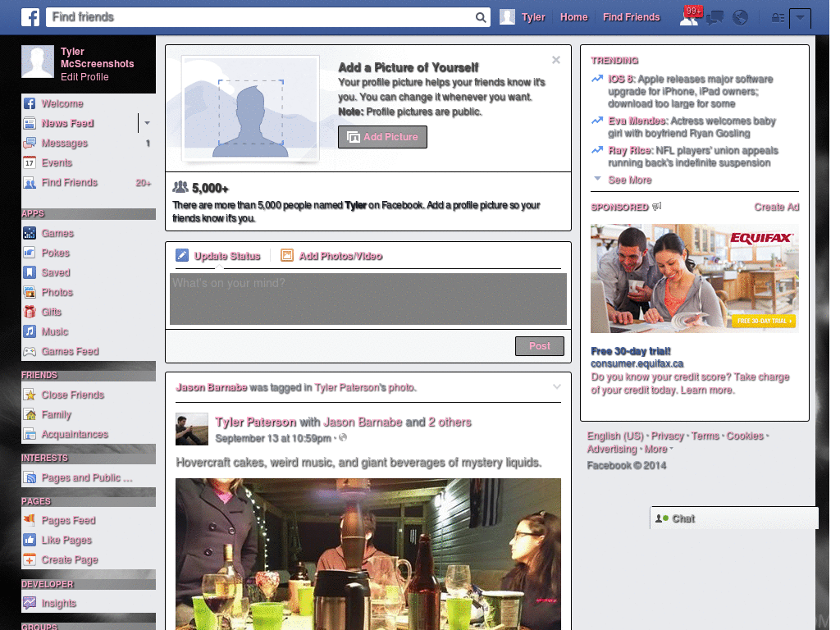Expand See More under Trending topics
840x630 pixels.
click(629, 180)
